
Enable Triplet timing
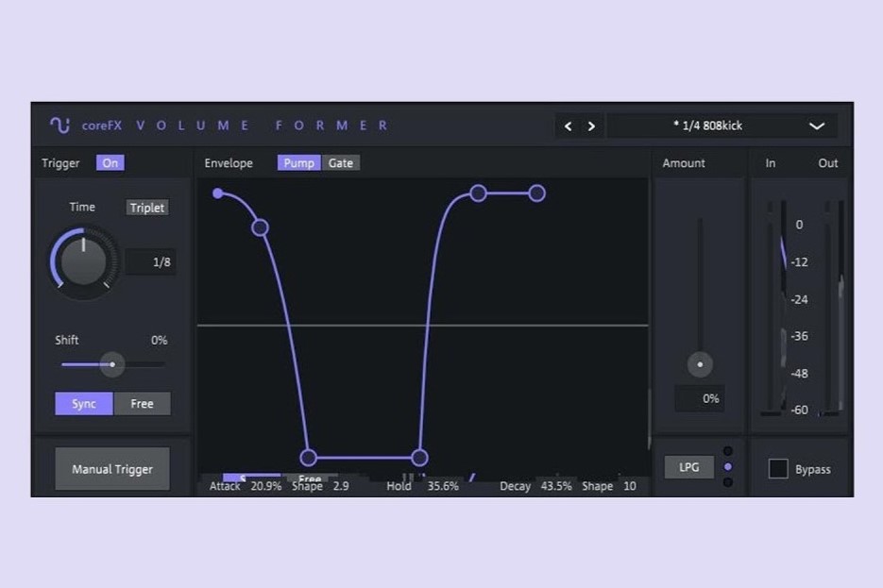pos(147,208)
